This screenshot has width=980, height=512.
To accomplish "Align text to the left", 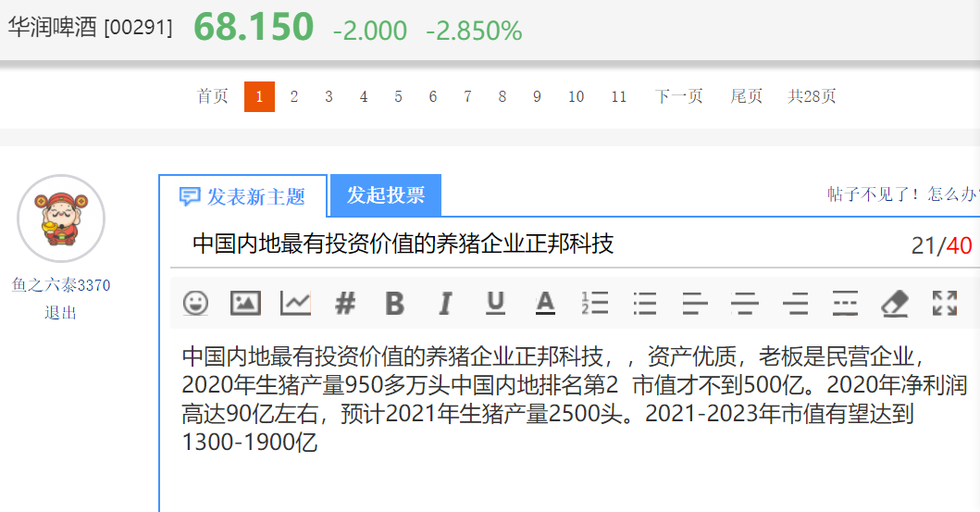I will (x=694, y=304).
